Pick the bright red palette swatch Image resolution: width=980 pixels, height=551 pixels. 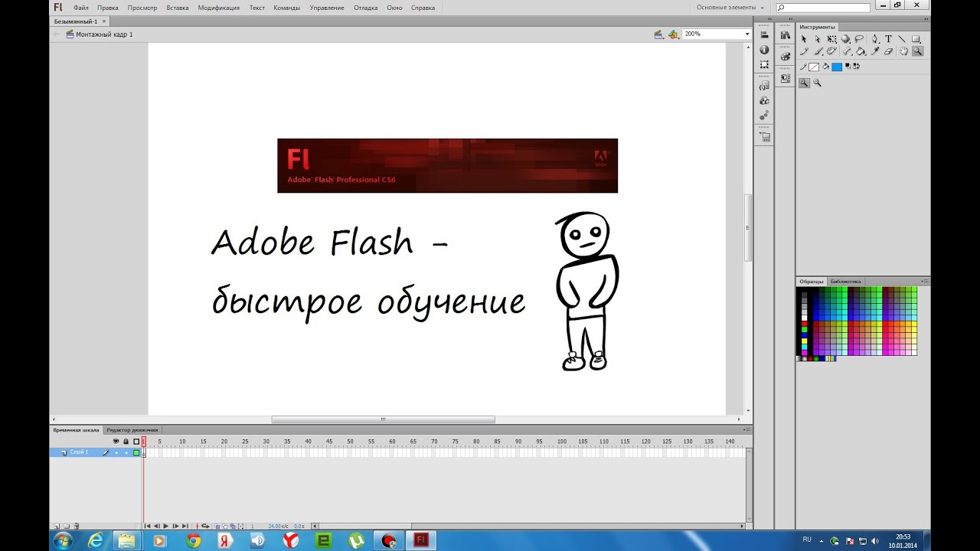pyautogui.click(x=805, y=324)
